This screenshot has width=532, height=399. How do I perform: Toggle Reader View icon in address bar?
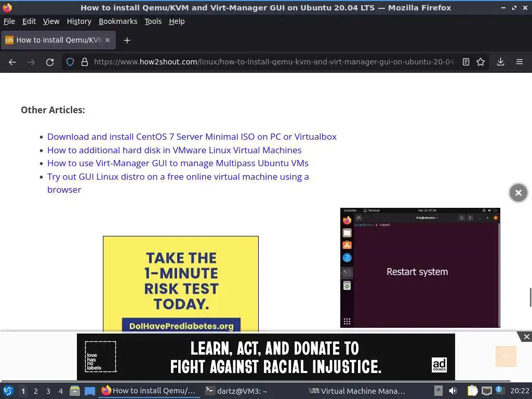[x=466, y=62]
